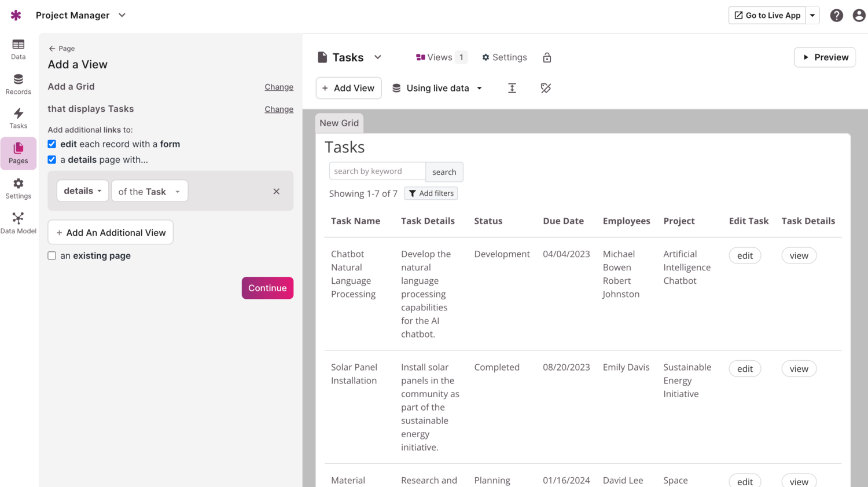Open the user account profile icon
This screenshot has height=487, width=868.
coord(859,16)
